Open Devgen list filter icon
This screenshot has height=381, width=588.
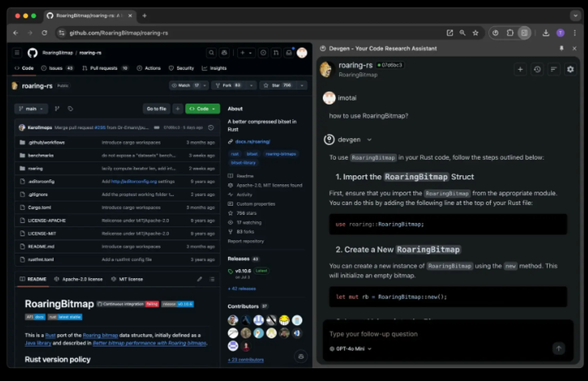pos(553,69)
